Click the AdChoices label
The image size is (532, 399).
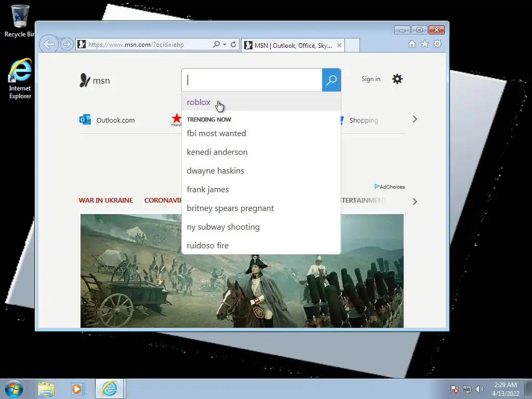(x=390, y=187)
